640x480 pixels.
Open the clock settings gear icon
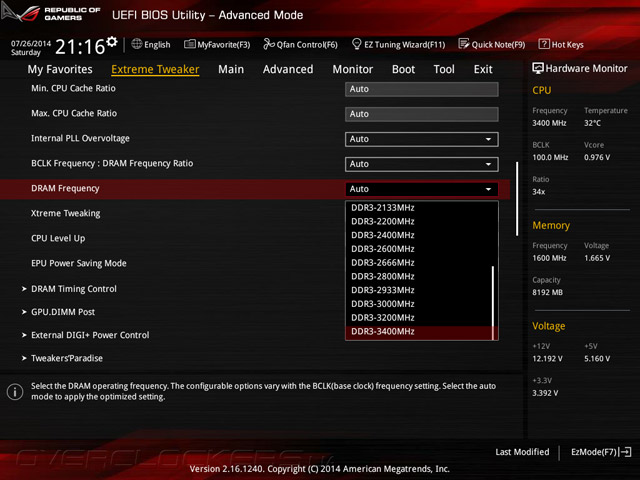click(x=112, y=42)
